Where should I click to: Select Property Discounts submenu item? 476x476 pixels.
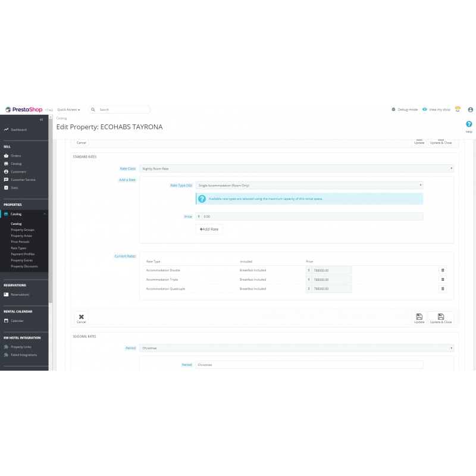click(x=24, y=266)
